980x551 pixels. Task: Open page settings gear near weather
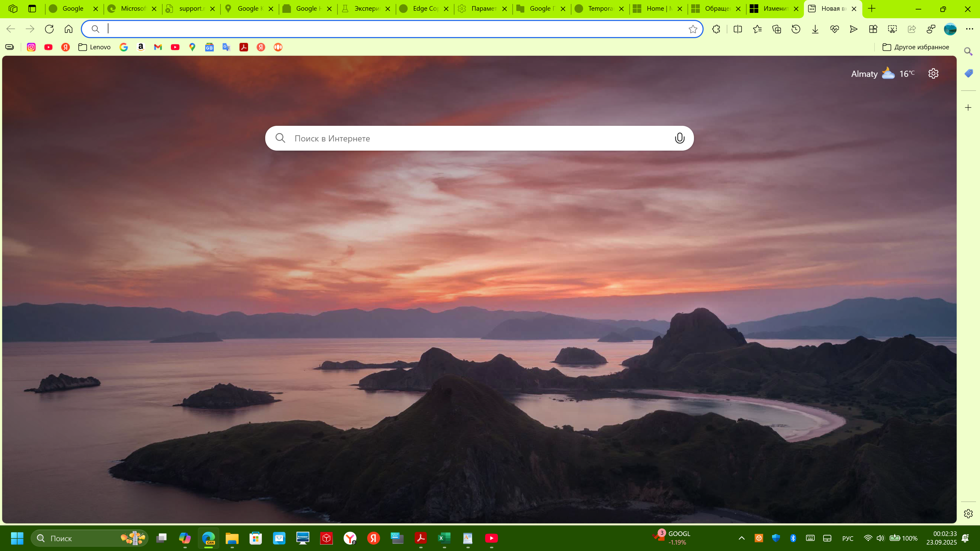tap(933, 73)
